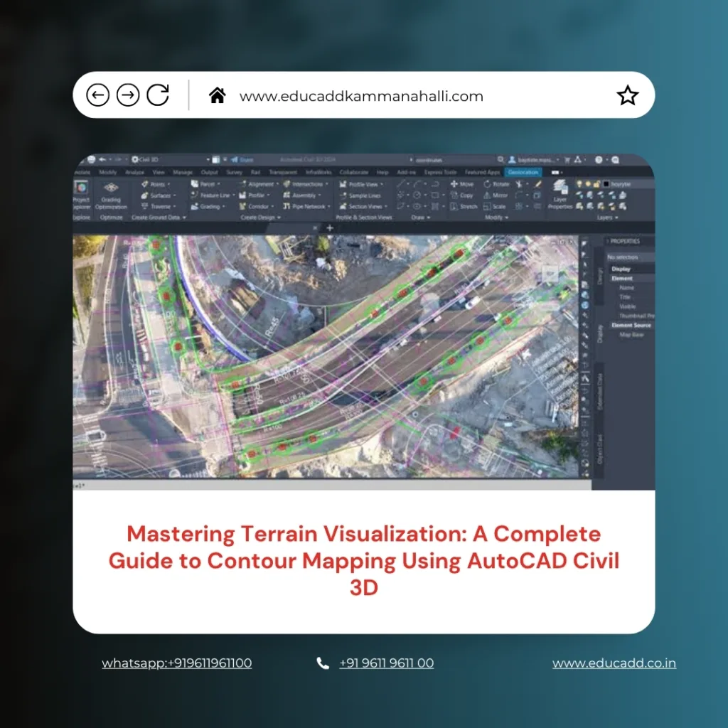Select the Circle draw tool

point(417,195)
